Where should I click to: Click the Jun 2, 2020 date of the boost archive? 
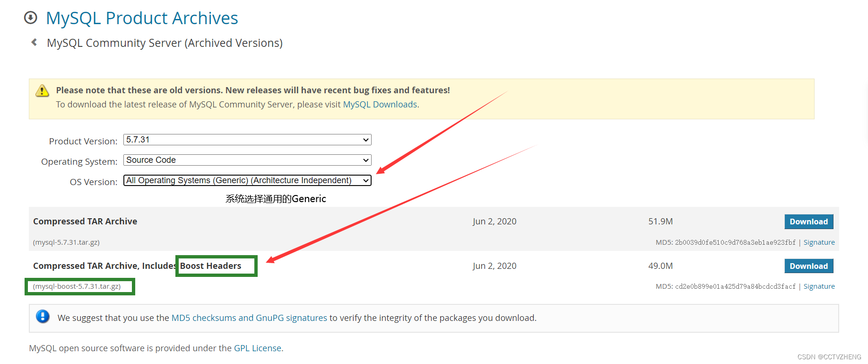point(495,266)
